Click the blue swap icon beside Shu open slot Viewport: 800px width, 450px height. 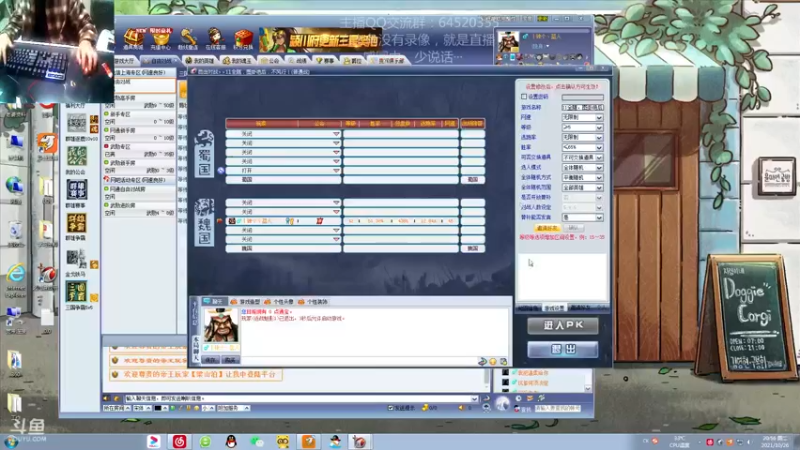coord(220,170)
